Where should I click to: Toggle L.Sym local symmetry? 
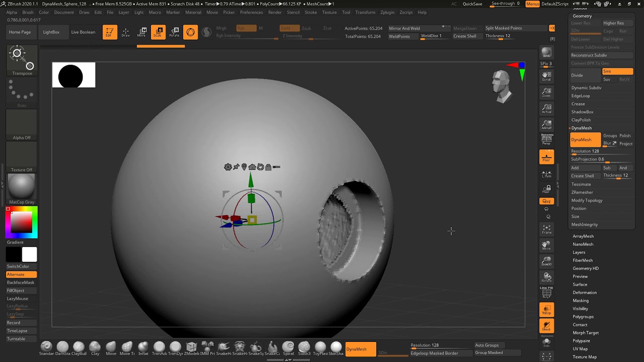[546, 174]
